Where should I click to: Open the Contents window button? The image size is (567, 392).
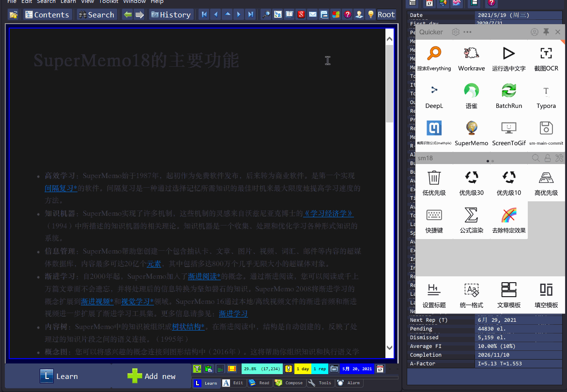coord(47,15)
